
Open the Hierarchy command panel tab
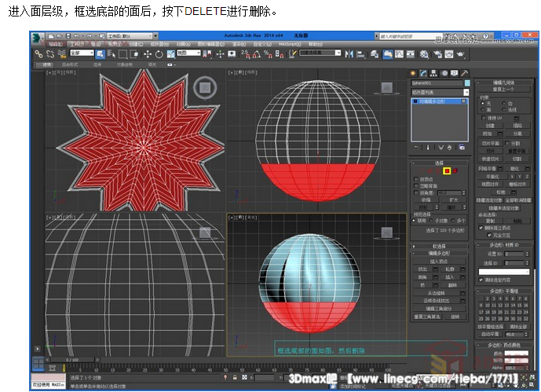(x=433, y=73)
